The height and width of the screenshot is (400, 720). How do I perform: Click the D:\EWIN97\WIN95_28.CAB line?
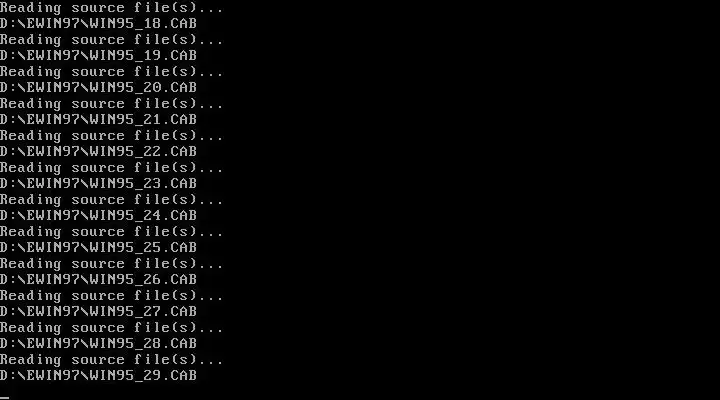(x=98, y=344)
